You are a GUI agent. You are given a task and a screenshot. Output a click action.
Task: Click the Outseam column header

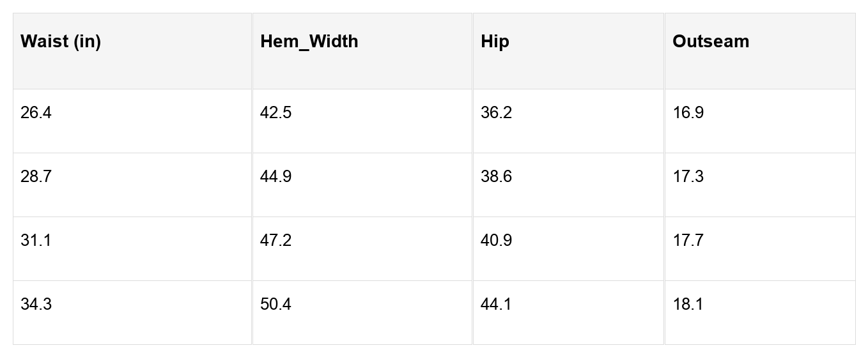(x=710, y=42)
